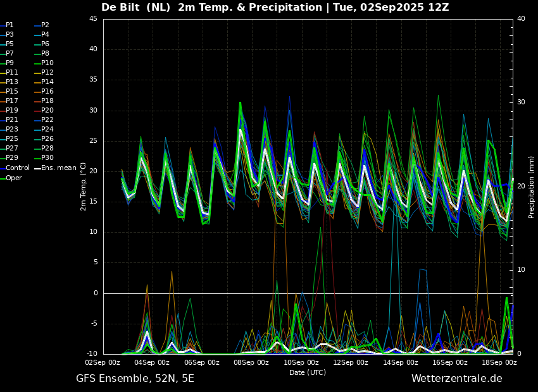Click the P14 ensemble member label

click(47, 82)
